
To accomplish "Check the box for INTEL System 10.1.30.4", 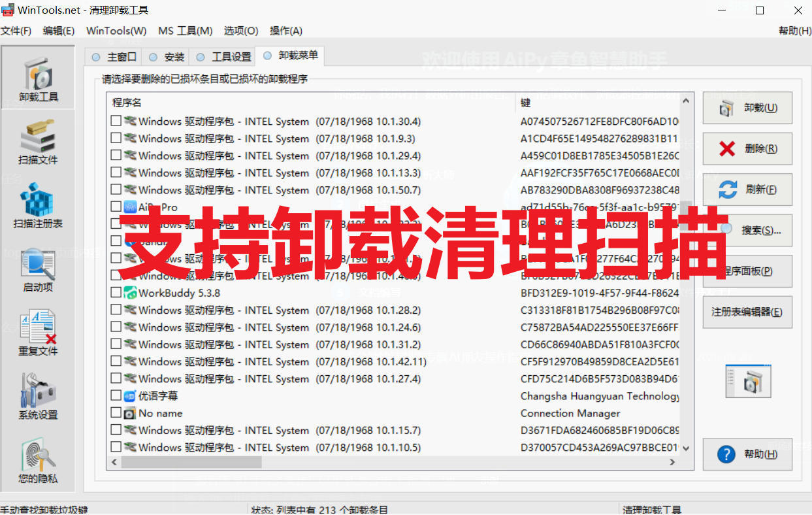I will click(116, 122).
